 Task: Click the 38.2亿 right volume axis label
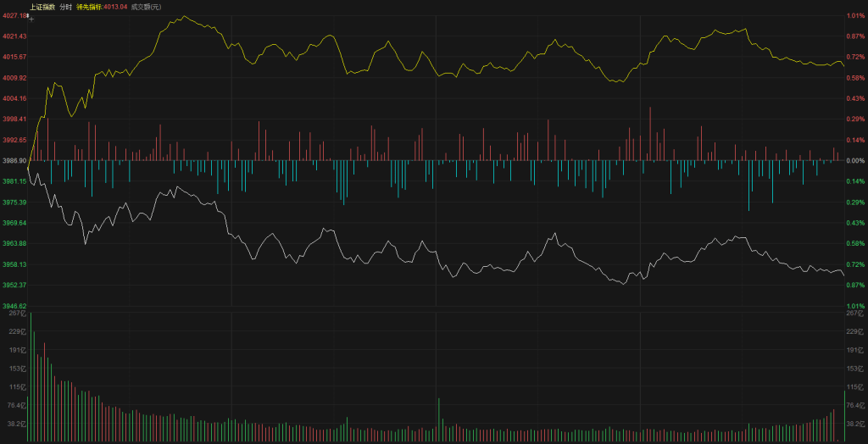click(855, 424)
